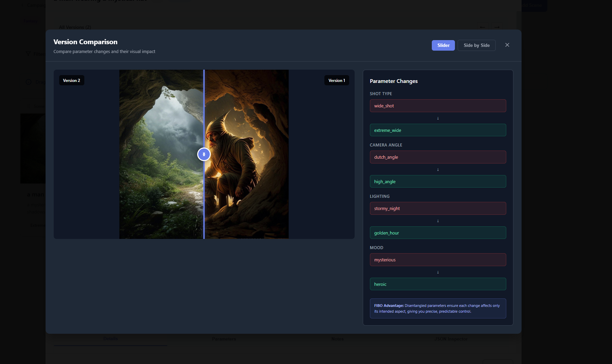The width and height of the screenshot is (612, 364).
Task: Click the MOOD section label
Action: [x=376, y=247]
